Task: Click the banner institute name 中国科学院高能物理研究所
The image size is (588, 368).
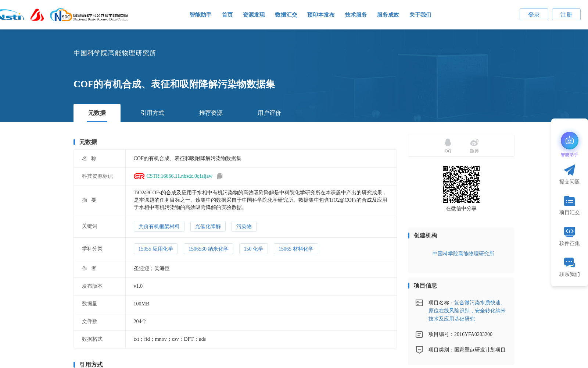Action: 115,53
